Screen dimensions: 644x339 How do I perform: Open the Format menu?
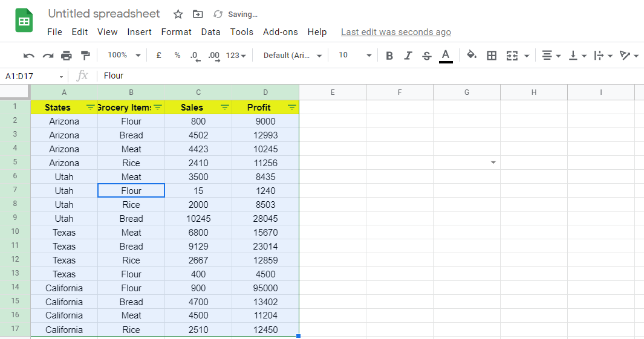point(176,32)
